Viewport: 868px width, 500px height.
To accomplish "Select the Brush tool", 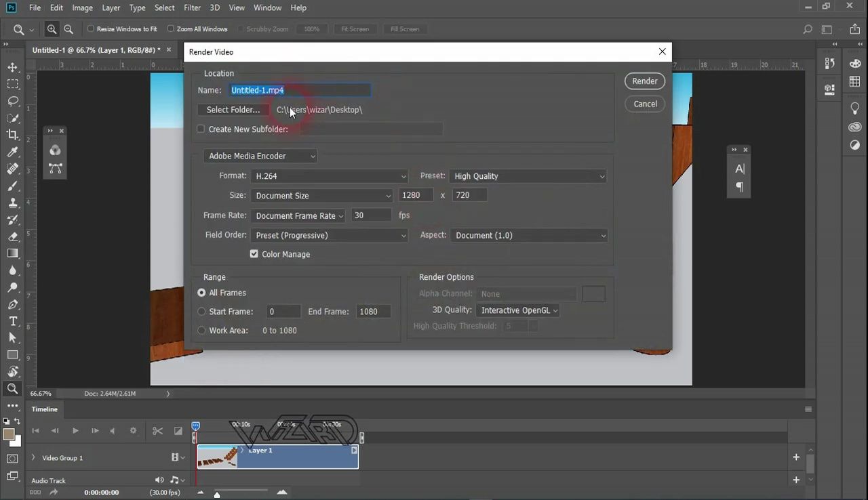I will click(13, 186).
